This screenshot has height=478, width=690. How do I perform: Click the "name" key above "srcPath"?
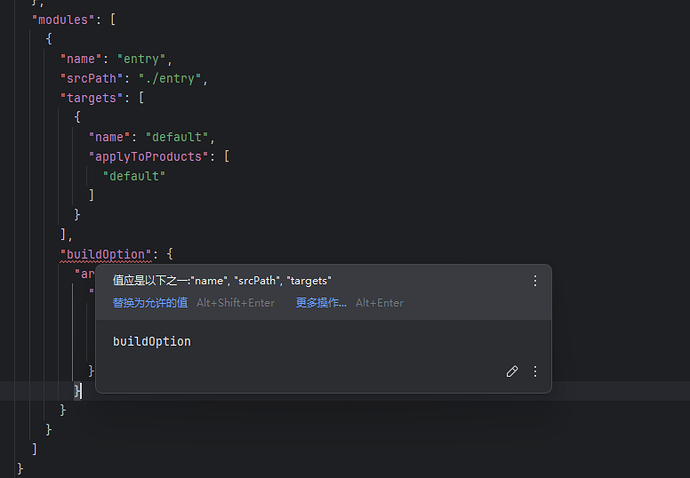tap(81, 58)
